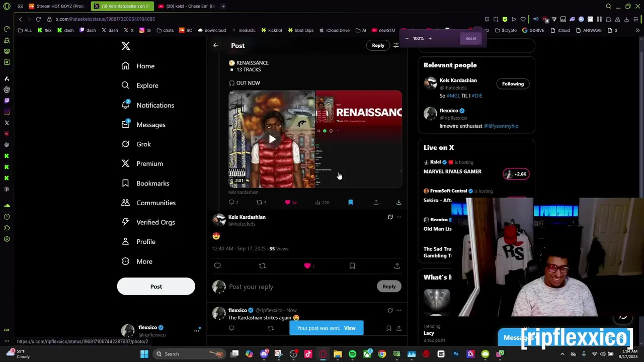Image resolution: width=644 pixels, height=362 pixels.
Task: Remove bookmark on RENAISSANCE post
Action: [x=351, y=202]
